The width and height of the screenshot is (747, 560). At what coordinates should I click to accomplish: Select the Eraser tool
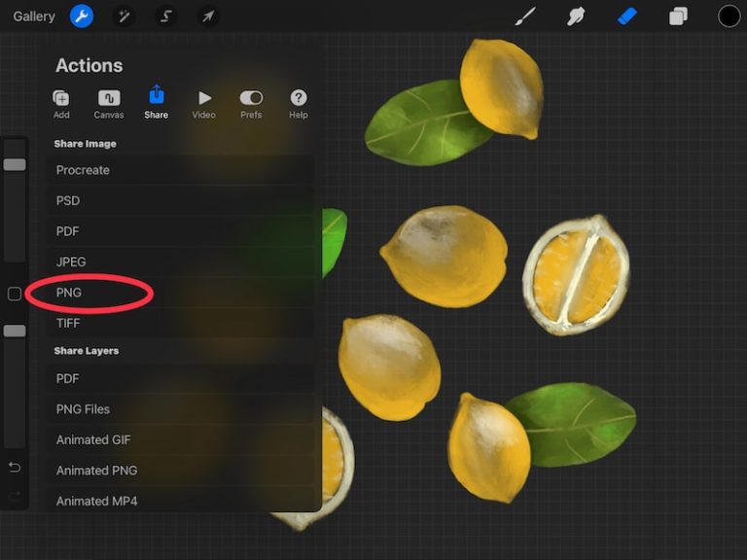[x=627, y=17]
